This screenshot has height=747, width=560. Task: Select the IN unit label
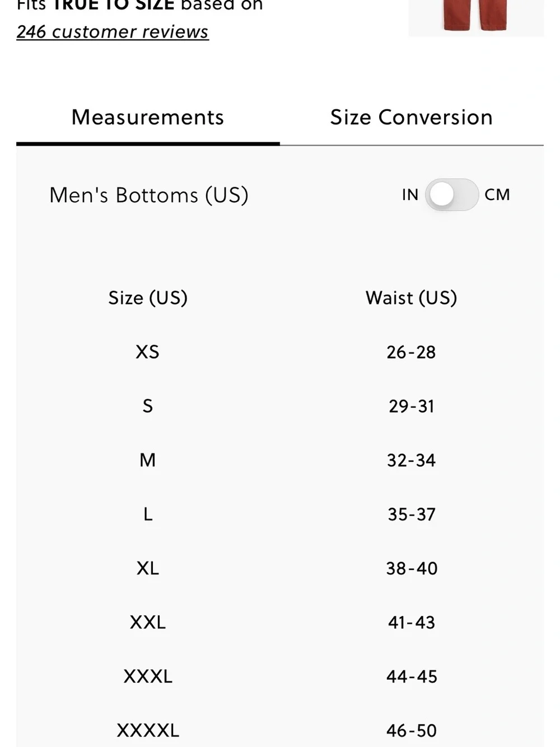(410, 195)
